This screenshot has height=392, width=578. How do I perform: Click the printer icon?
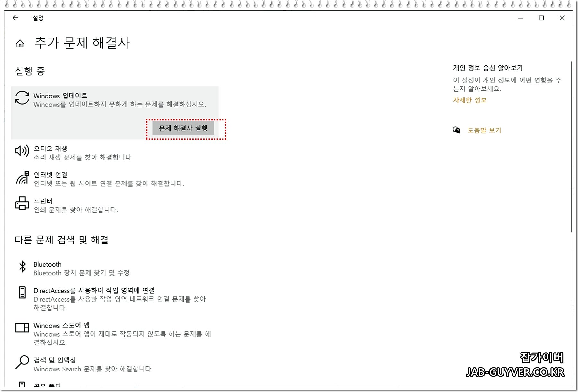[x=22, y=203]
